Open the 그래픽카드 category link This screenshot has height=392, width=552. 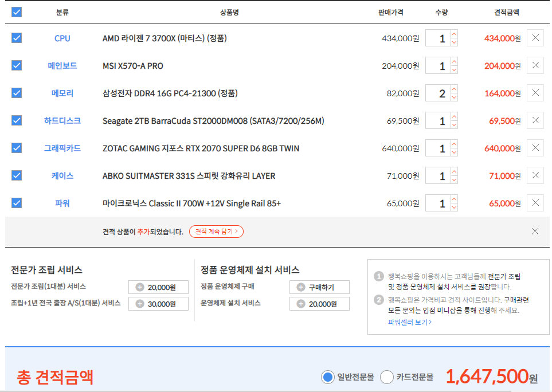pyautogui.click(x=62, y=148)
